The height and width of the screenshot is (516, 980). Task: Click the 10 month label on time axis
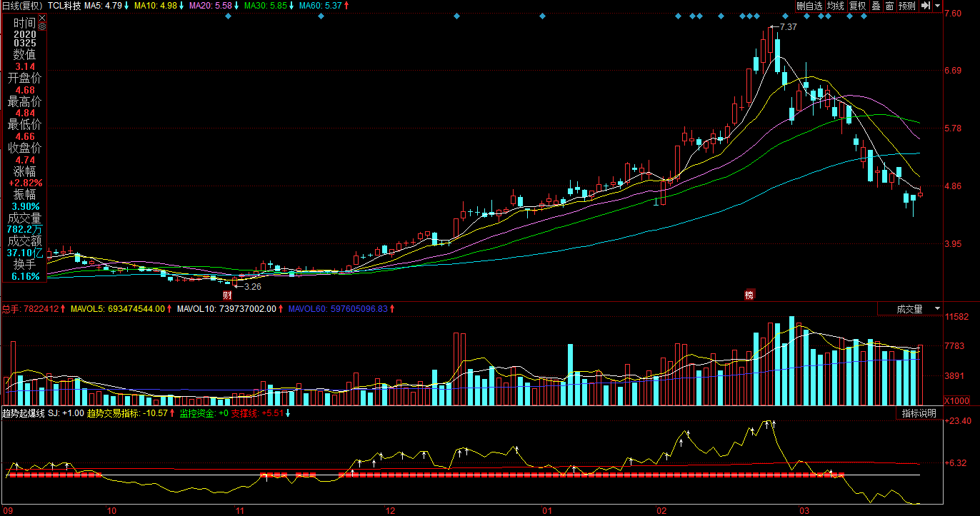(x=111, y=511)
